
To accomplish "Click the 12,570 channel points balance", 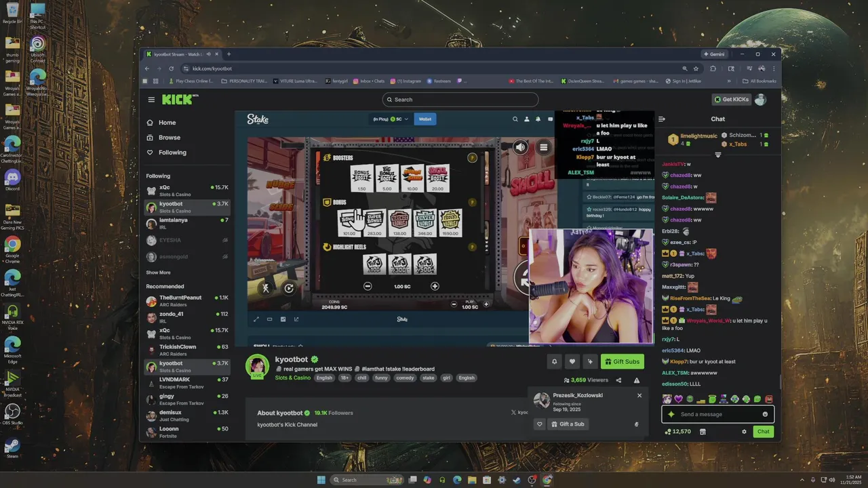I will pyautogui.click(x=677, y=432).
